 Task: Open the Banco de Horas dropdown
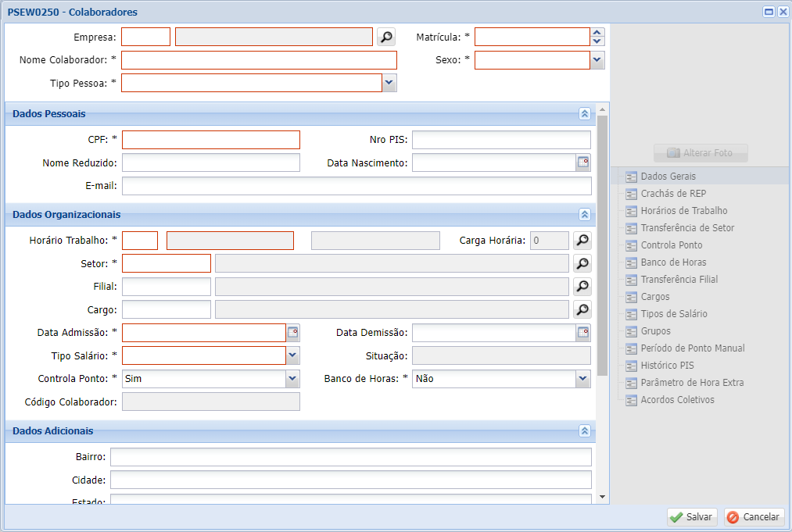582,379
